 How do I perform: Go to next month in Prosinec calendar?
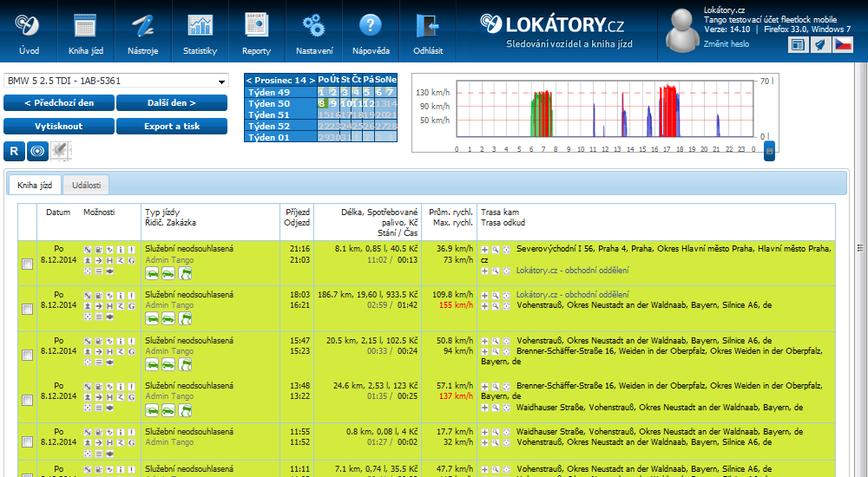pos(312,80)
